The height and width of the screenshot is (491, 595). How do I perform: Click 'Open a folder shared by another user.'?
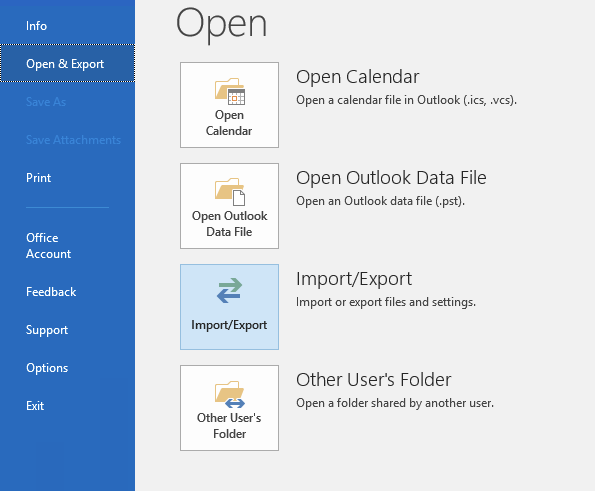395,403
